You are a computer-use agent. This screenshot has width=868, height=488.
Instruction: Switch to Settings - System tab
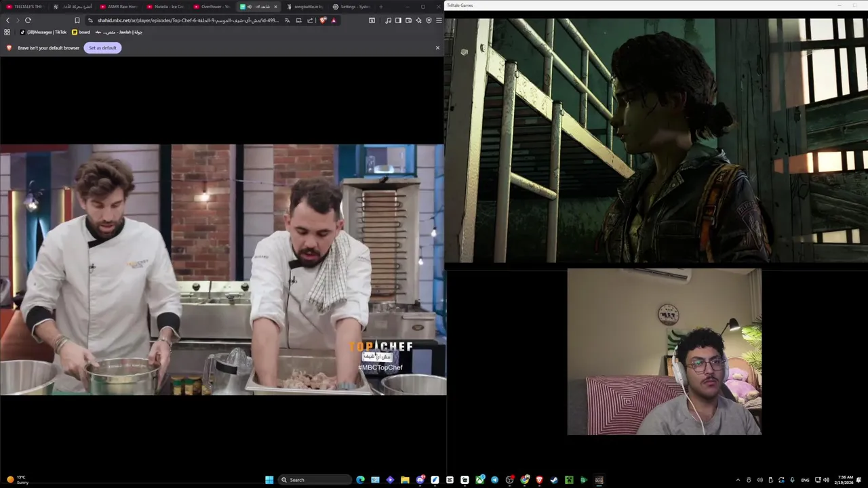351,7
